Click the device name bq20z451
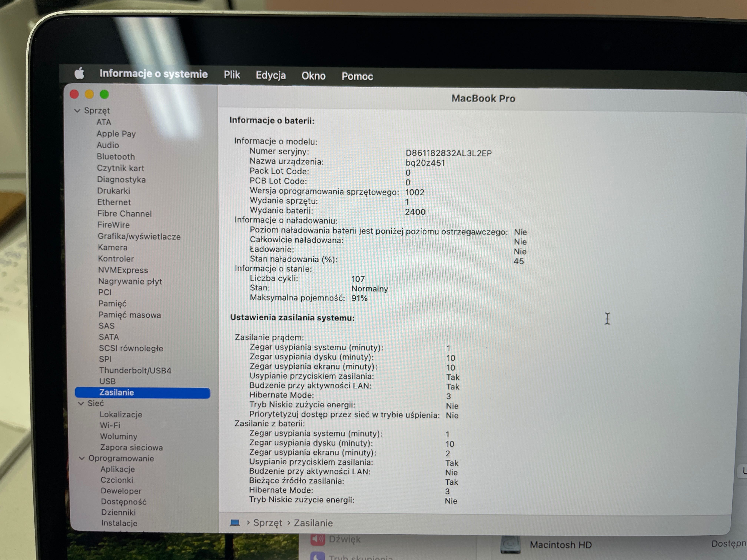Screen dimensions: 747x560 [425, 163]
